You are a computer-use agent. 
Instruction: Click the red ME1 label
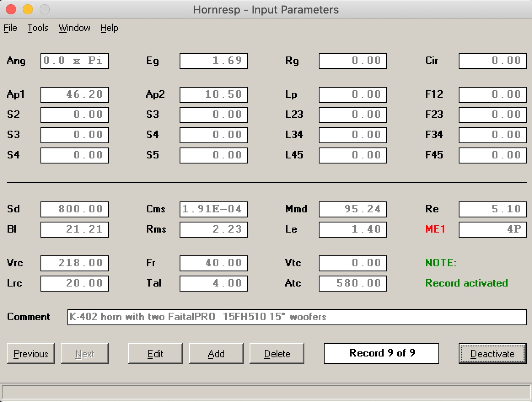(x=435, y=229)
